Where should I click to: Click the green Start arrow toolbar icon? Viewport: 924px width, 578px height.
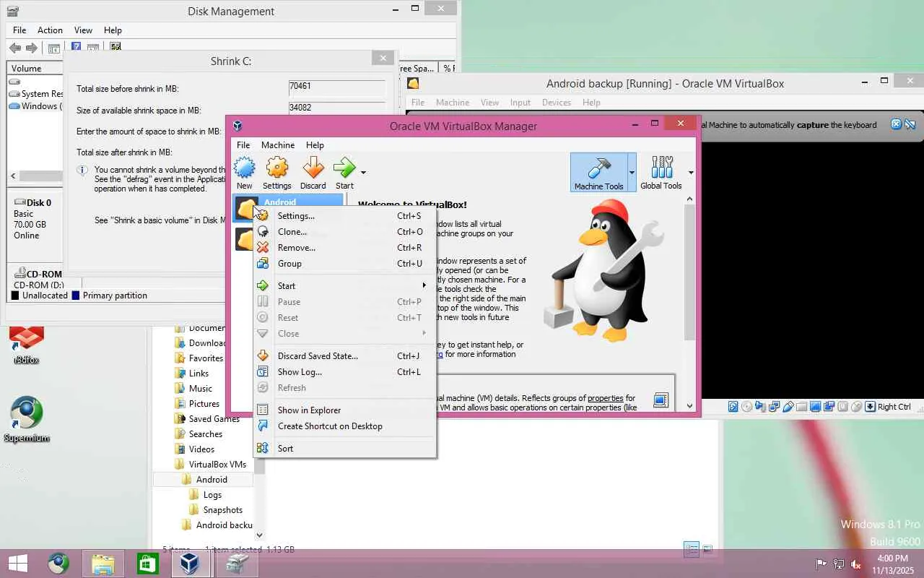[x=344, y=173]
